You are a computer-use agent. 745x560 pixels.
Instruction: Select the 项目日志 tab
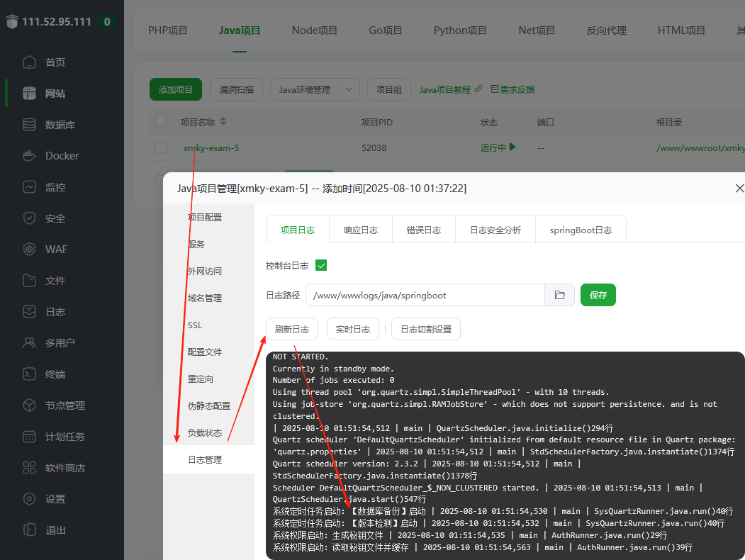(x=298, y=230)
